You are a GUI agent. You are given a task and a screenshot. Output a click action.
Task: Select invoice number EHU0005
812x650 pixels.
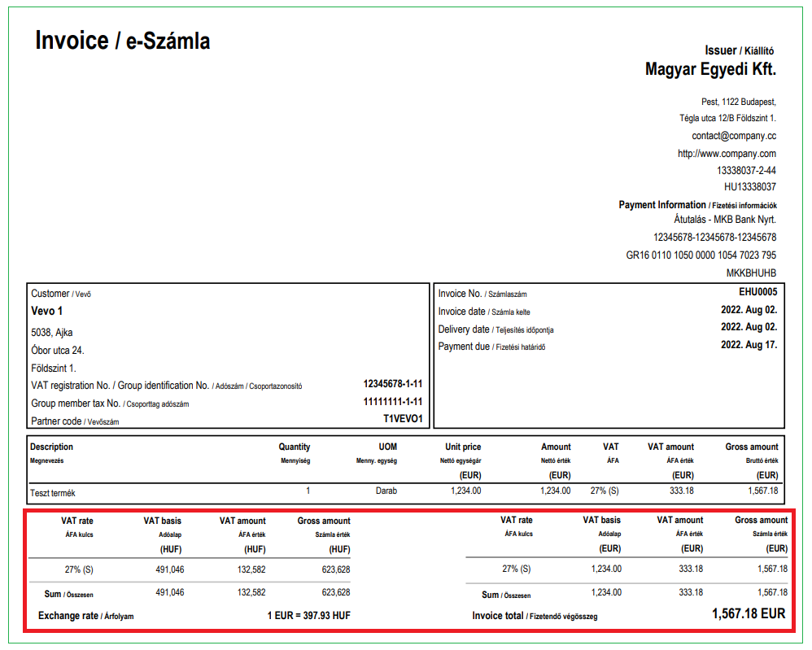[757, 291]
